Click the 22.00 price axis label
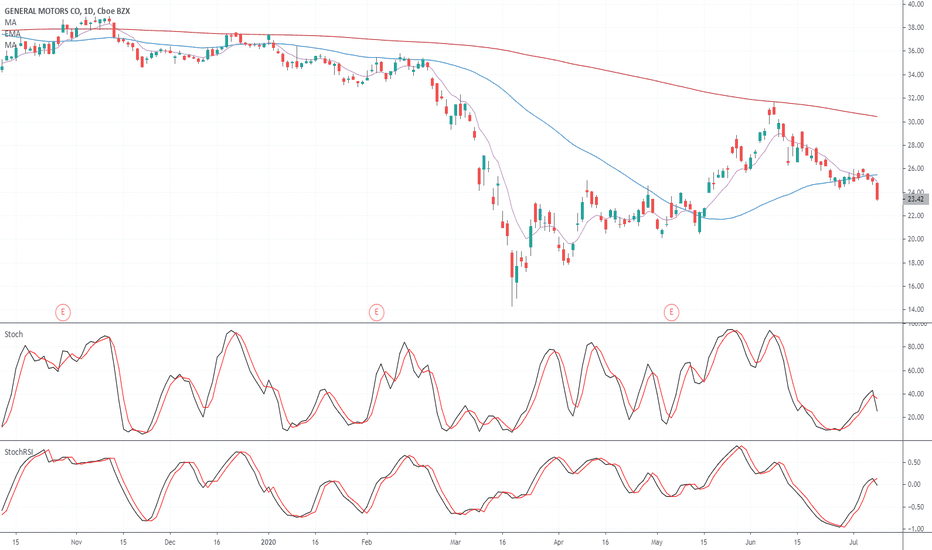This screenshot has width=932, height=550. coord(916,216)
